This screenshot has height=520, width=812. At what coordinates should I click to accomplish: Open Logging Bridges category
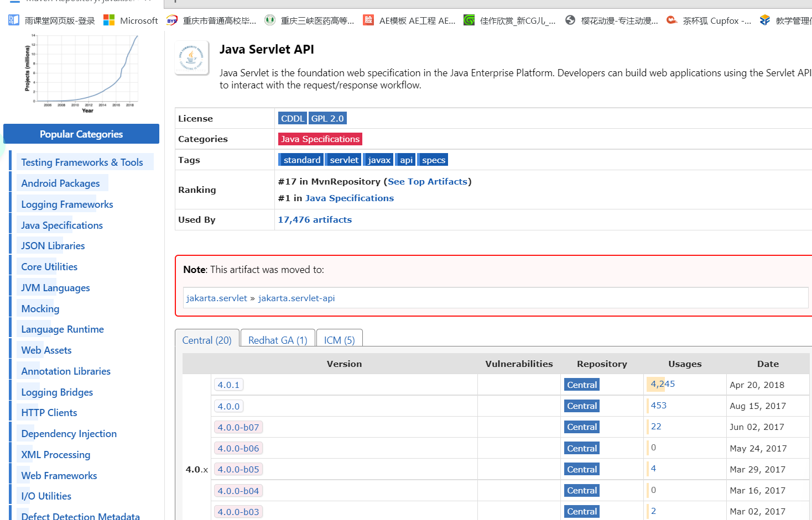pos(57,392)
